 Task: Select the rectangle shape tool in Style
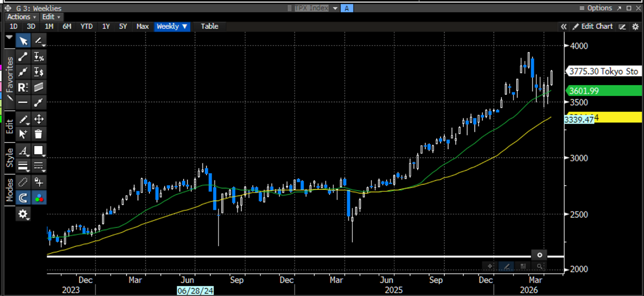click(39, 151)
